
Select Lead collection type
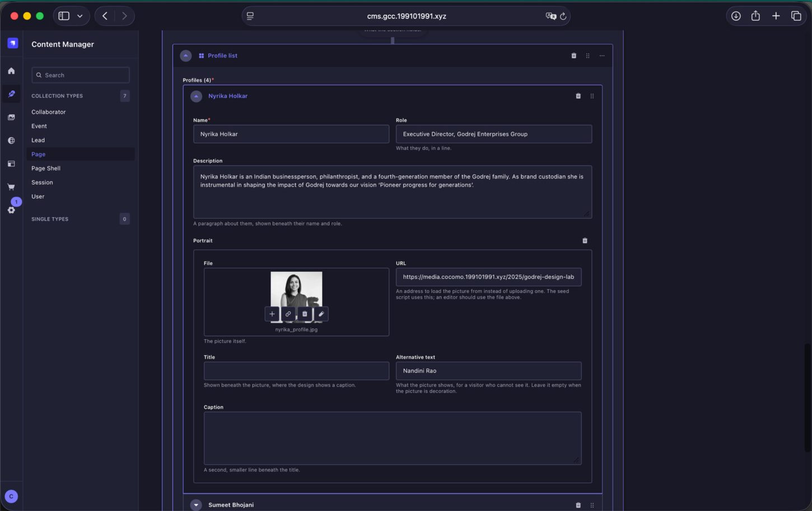pos(38,140)
